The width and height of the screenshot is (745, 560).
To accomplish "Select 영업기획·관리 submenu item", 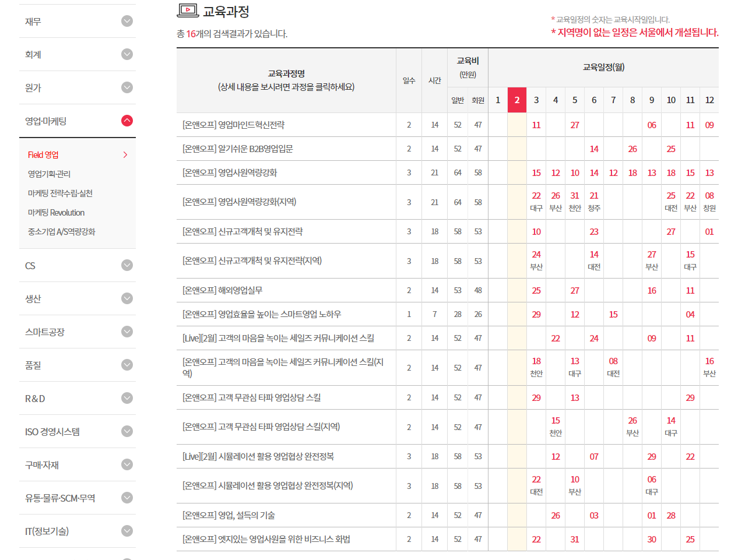I will coord(49,174).
